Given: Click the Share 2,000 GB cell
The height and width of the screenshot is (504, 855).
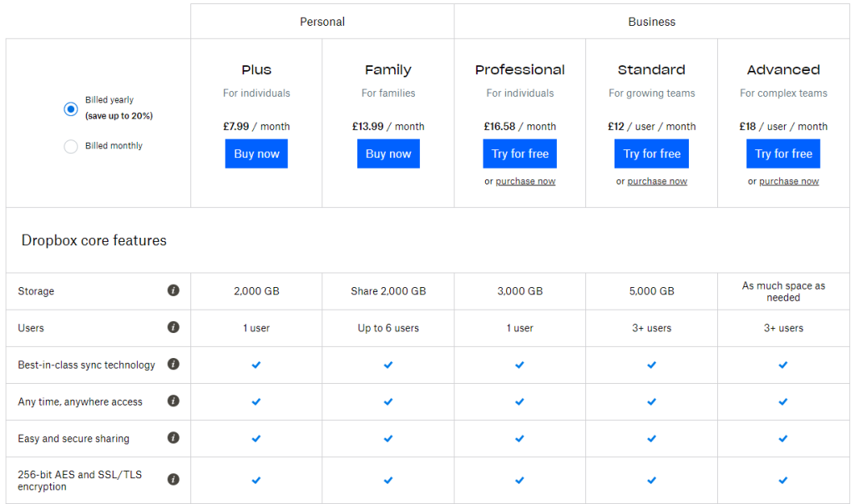Looking at the screenshot, I should tap(388, 291).
